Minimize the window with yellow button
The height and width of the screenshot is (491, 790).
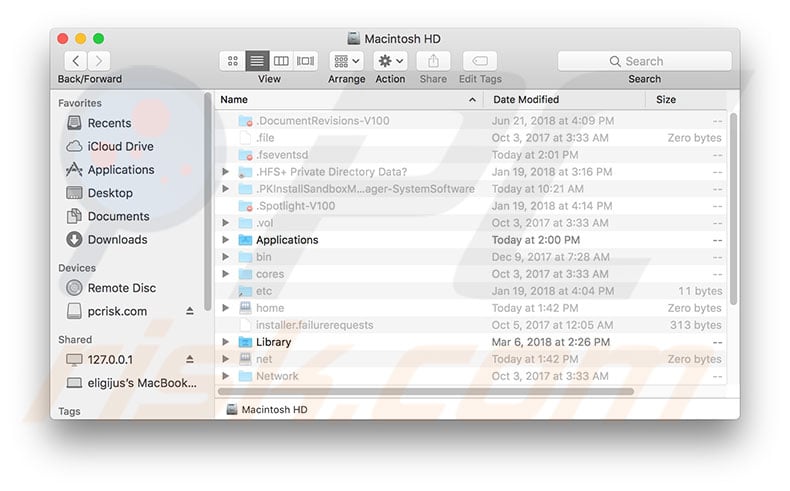pos(81,38)
